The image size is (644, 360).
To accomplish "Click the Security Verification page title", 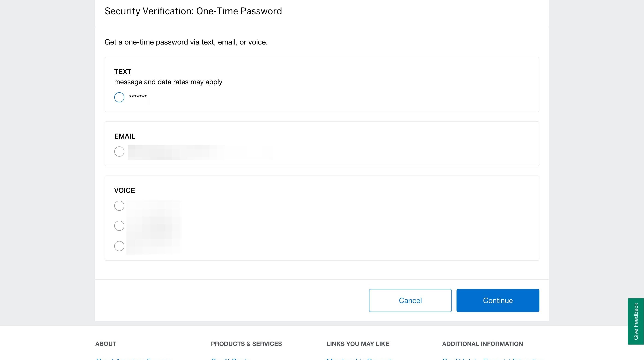I will point(193,11).
